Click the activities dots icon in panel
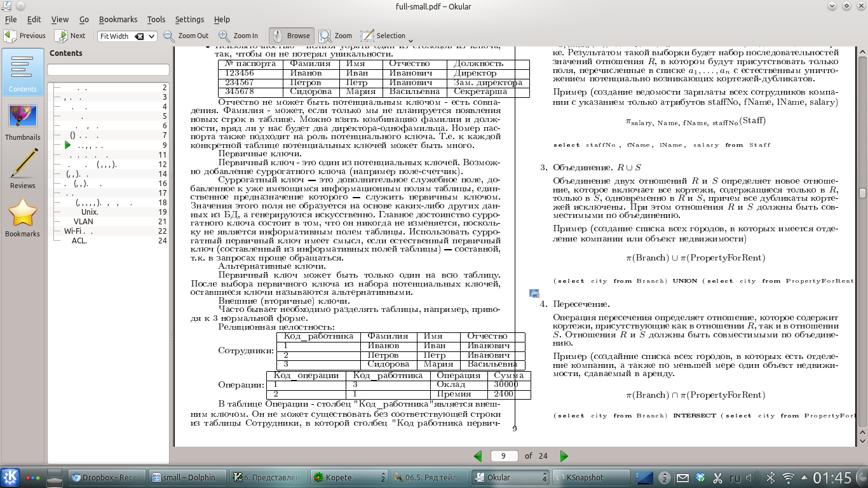 33,477
